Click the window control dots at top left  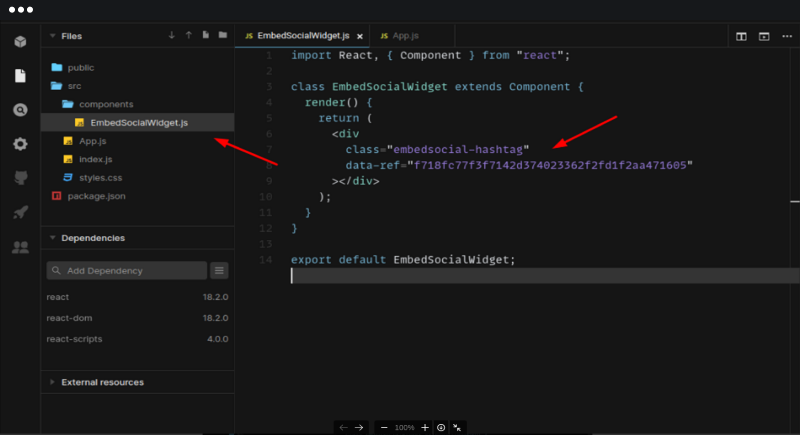point(21,10)
